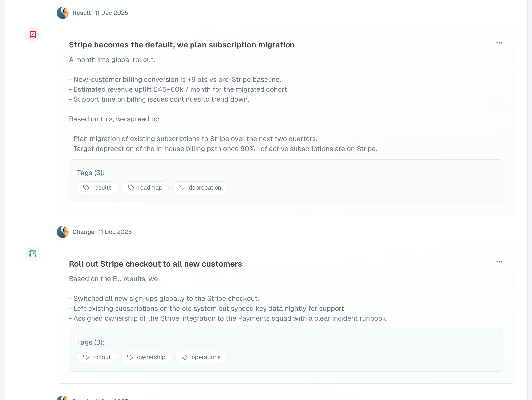Click the tag icon inside the deprecation chip
This screenshot has height=400, width=532.
[x=182, y=188]
